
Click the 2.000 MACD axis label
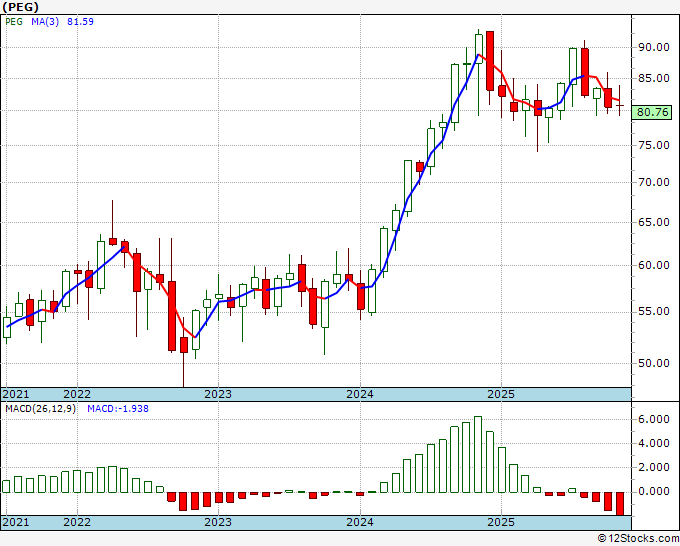tap(654, 467)
